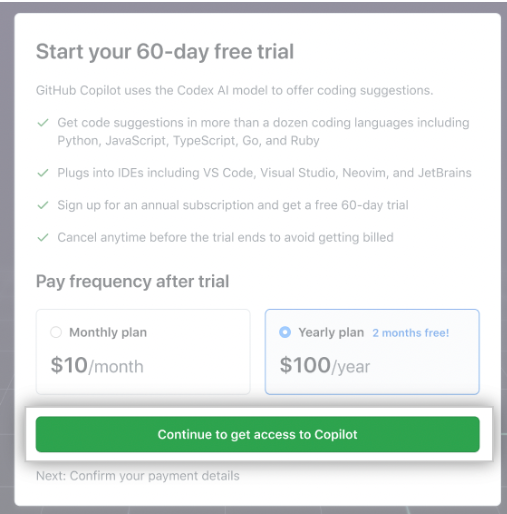The height and width of the screenshot is (514, 507).
Task: Choose the $10/month price option
Action: coord(97,365)
